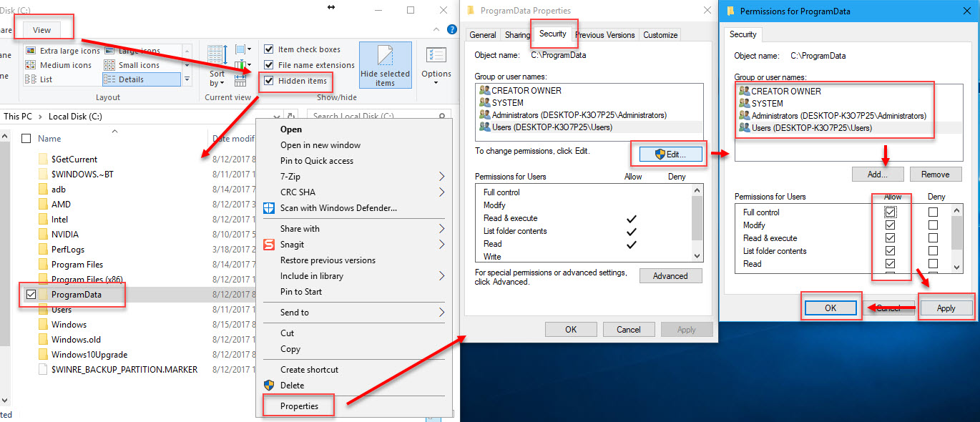Click Add in the Permissions dialog
Image resolution: width=980 pixels, height=422 pixels.
tap(878, 174)
